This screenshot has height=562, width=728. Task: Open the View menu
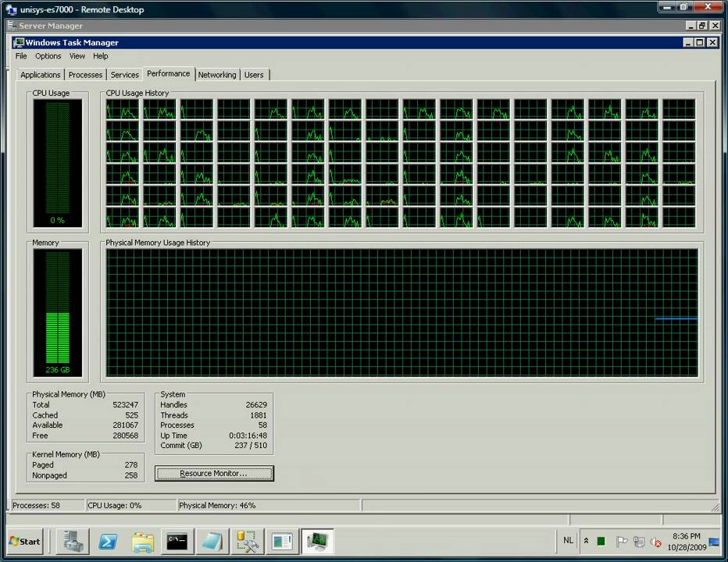77,55
